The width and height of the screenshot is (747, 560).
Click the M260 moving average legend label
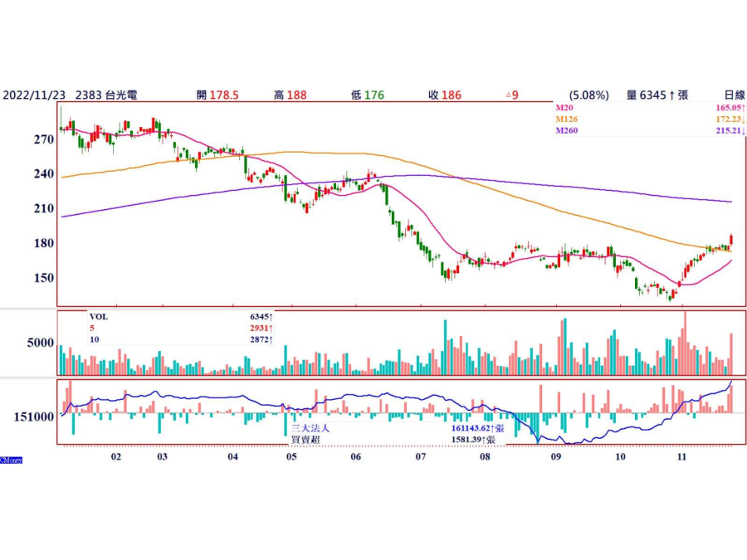click(566, 131)
